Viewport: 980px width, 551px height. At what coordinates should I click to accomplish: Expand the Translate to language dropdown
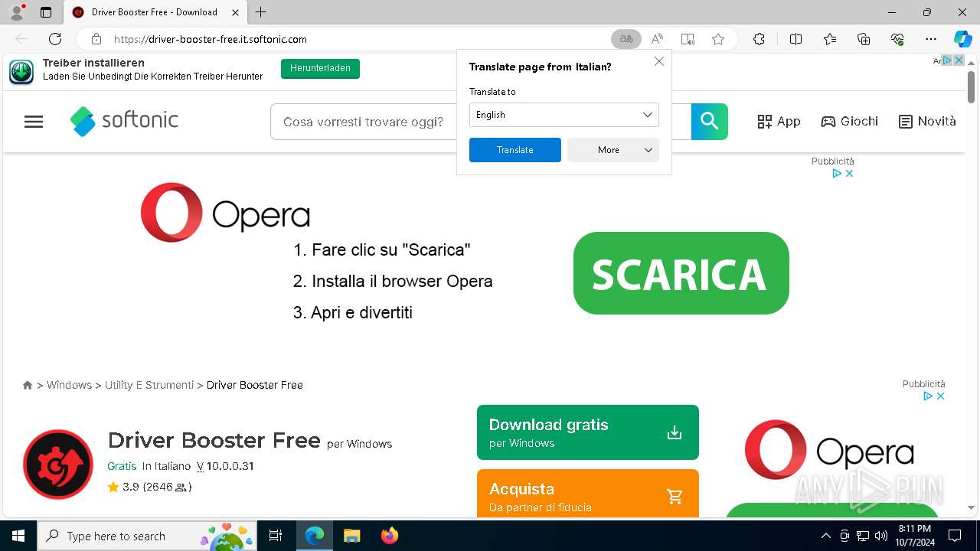click(564, 115)
